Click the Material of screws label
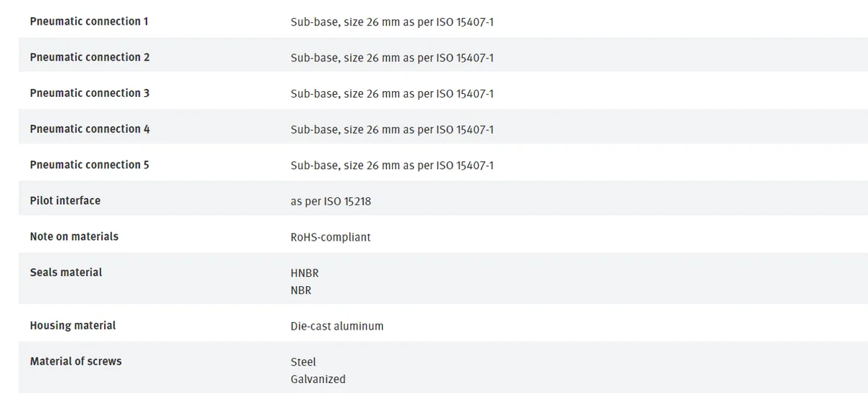868x396 pixels. (76, 361)
